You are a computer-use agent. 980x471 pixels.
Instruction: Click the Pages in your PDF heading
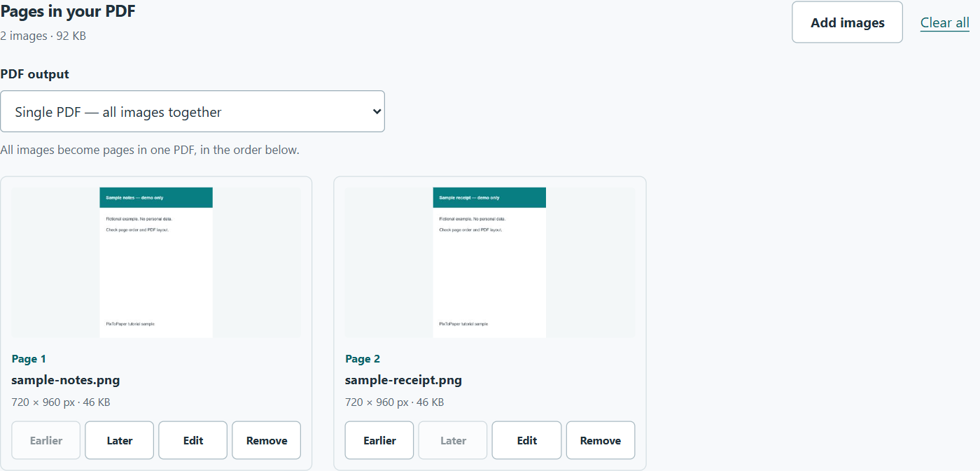[68, 11]
